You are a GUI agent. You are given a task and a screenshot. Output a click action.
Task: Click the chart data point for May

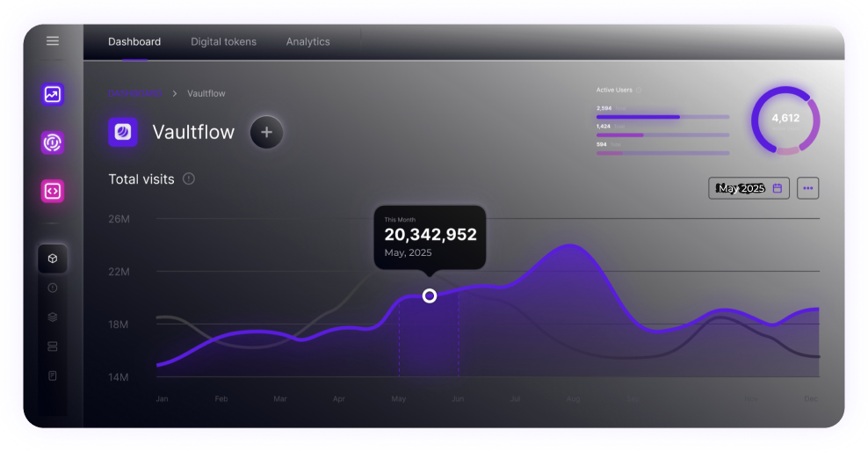[430, 295]
